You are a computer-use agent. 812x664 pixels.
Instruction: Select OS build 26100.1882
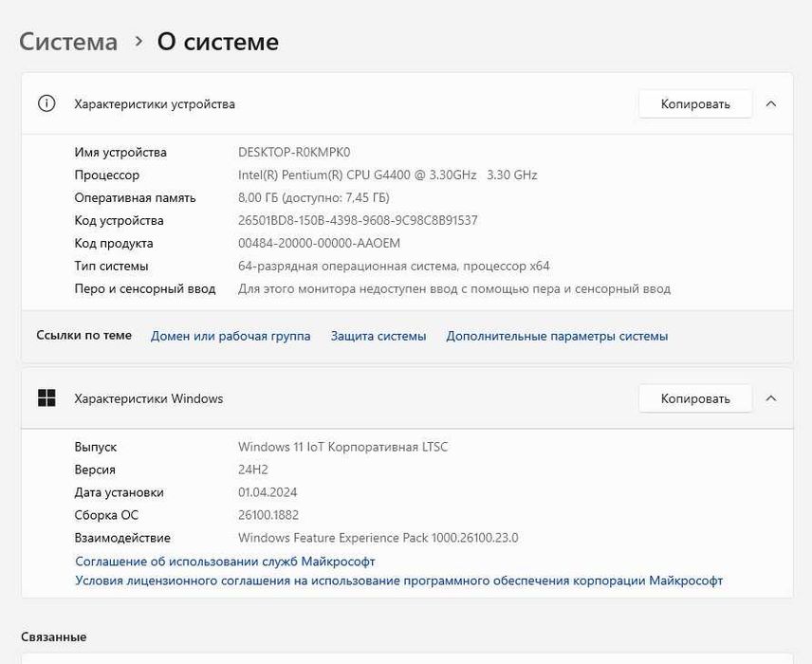point(268,515)
